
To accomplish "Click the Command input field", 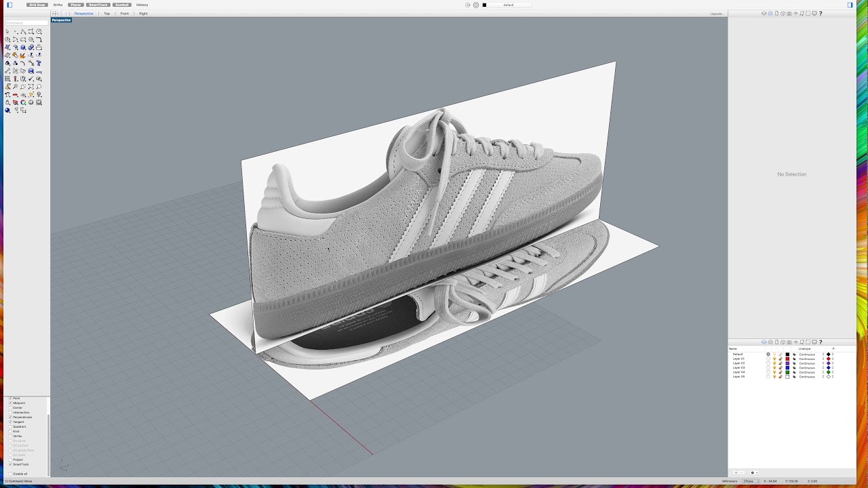I will [27, 23].
